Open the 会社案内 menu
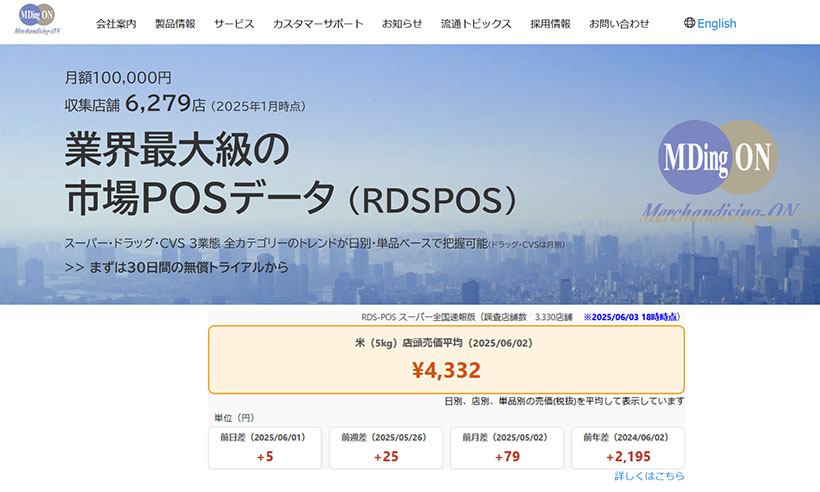The width and height of the screenshot is (820, 492). pyautogui.click(x=116, y=24)
